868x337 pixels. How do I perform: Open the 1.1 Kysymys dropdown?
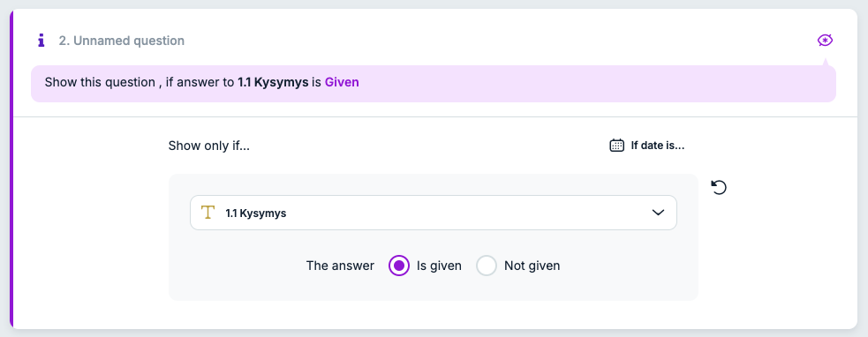click(x=433, y=213)
